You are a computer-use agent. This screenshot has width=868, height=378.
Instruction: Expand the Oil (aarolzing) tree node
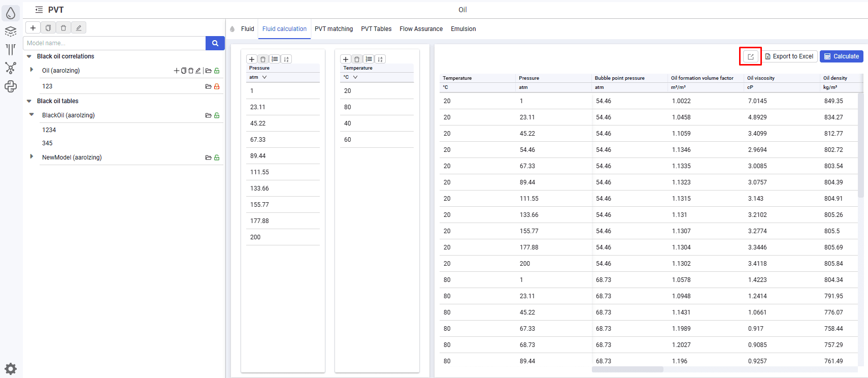tap(31, 70)
